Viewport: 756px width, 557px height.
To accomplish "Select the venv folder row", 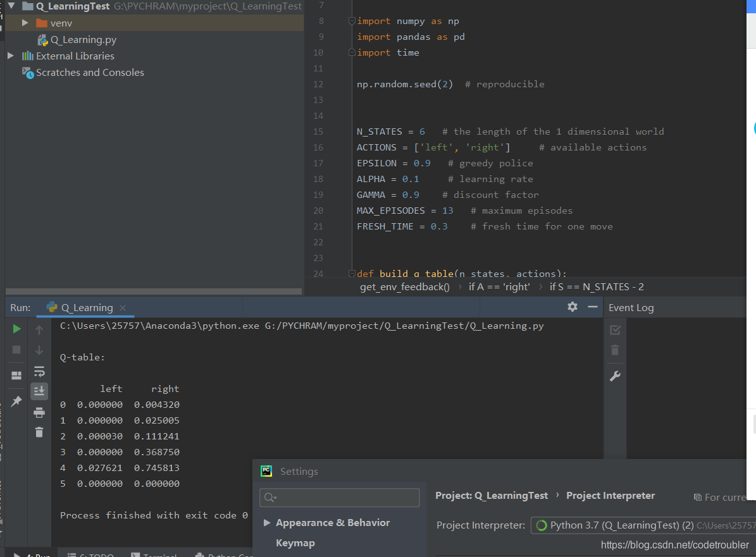I will point(154,23).
